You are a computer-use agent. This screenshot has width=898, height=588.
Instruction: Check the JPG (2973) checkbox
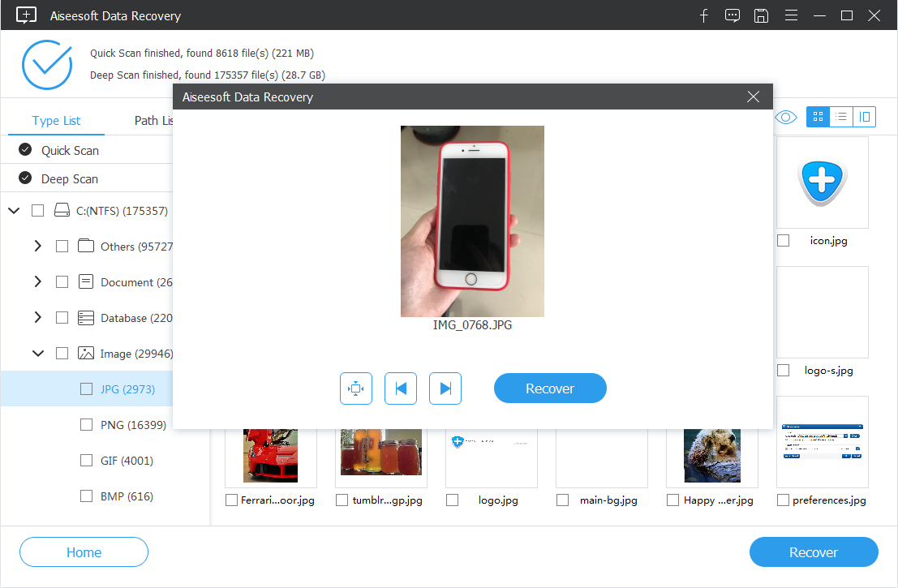coord(87,389)
